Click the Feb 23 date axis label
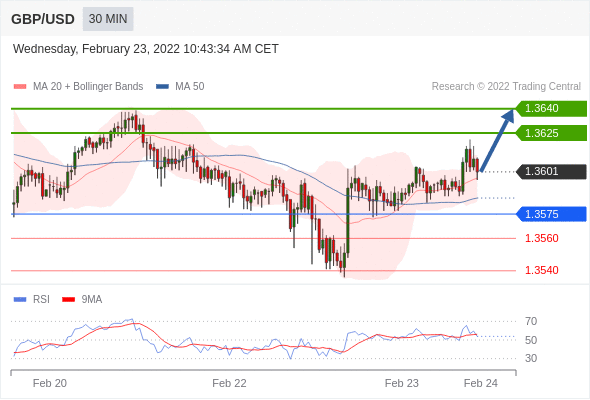 tap(401, 383)
